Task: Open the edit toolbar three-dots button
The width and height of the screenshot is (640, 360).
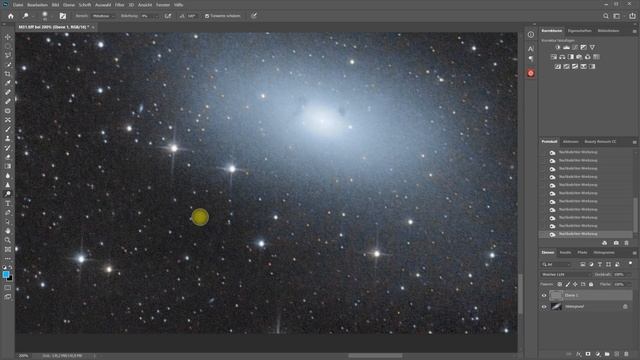Action: click(8, 258)
